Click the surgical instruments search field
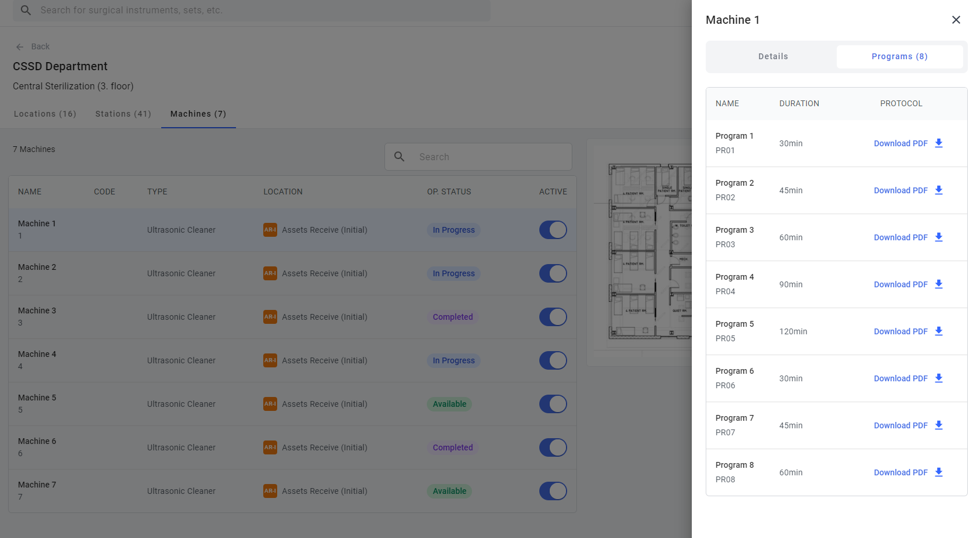This screenshot has height=538, width=980. click(252, 10)
